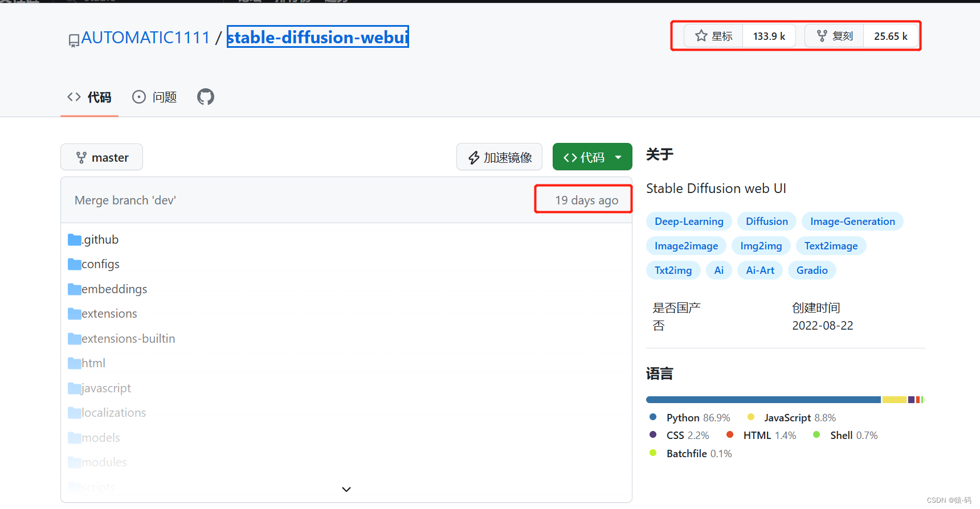Select the Image2image topic tag
The width and height of the screenshot is (980, 509).
[686, 246]
